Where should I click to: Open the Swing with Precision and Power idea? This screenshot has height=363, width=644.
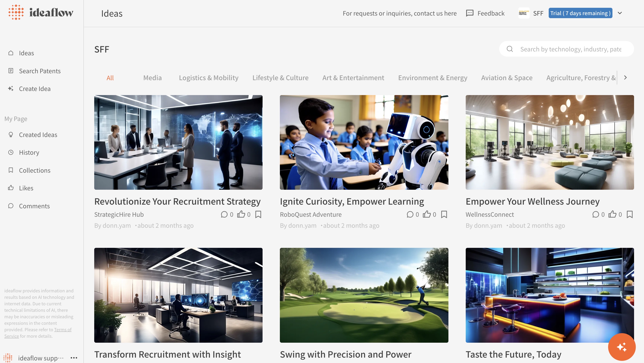(345, 354)
